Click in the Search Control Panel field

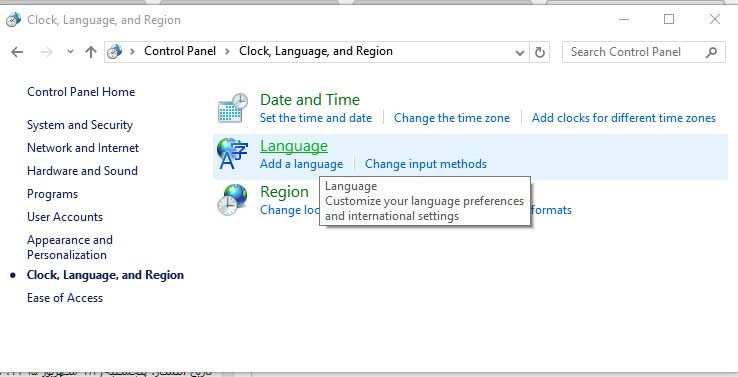(635, 52)
